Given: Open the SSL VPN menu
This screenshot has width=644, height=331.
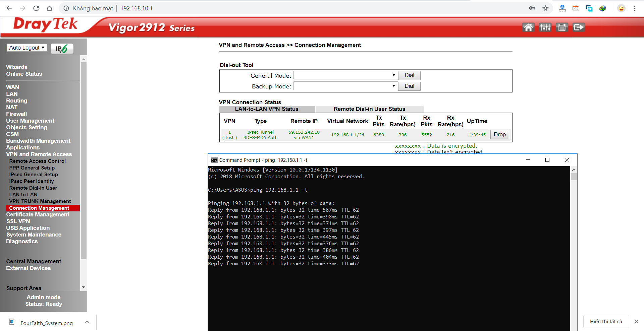Looking at the screenshot, I should [18, 221].
